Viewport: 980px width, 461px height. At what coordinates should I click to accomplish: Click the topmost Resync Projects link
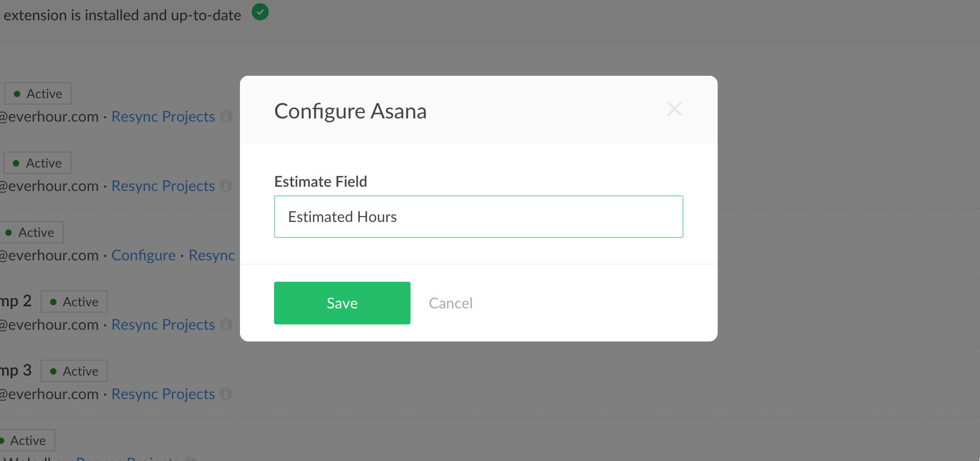coord(163,116)
